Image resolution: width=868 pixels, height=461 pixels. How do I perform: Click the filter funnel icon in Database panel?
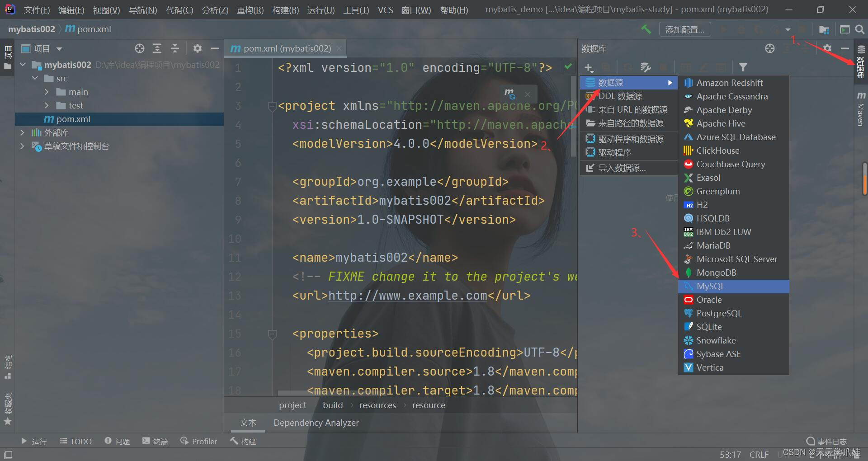[x=743, y=68]
